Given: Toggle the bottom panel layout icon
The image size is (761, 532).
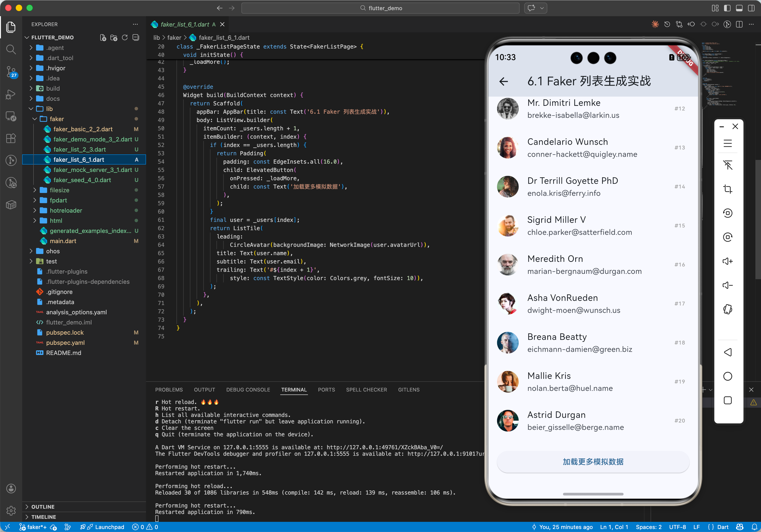Looking at the screenshot, I should pos(739,8).
